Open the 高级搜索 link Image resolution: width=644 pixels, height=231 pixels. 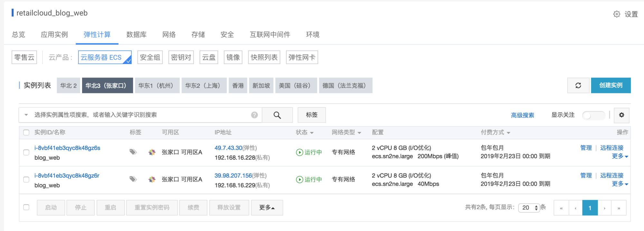[522, 115]
